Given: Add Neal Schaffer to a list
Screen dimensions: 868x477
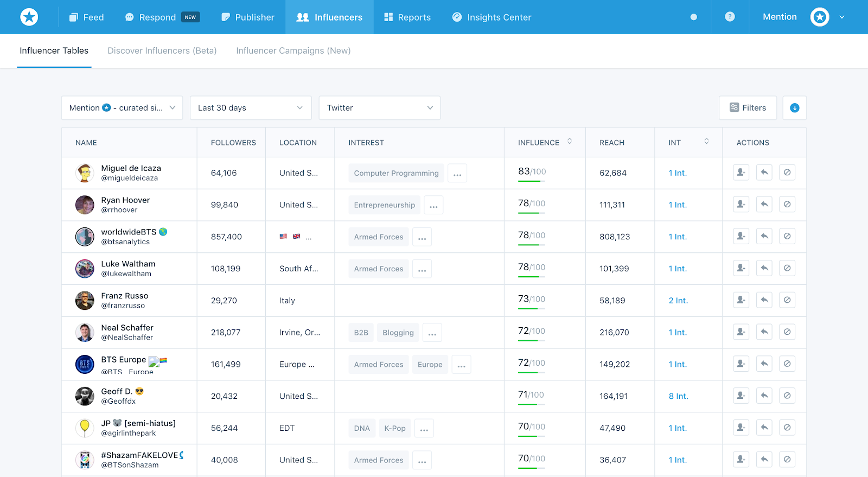Looking at the screenshot, I should pos(741,332).
